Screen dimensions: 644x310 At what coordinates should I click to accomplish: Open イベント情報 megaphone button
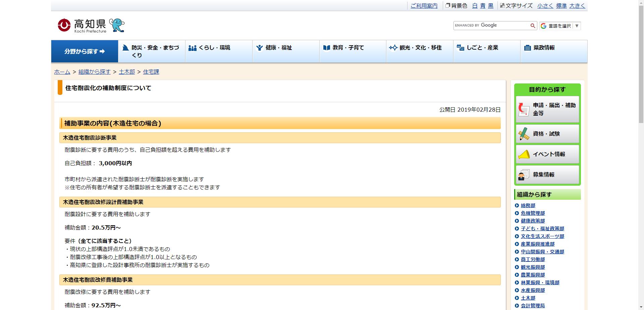point(547,154)
